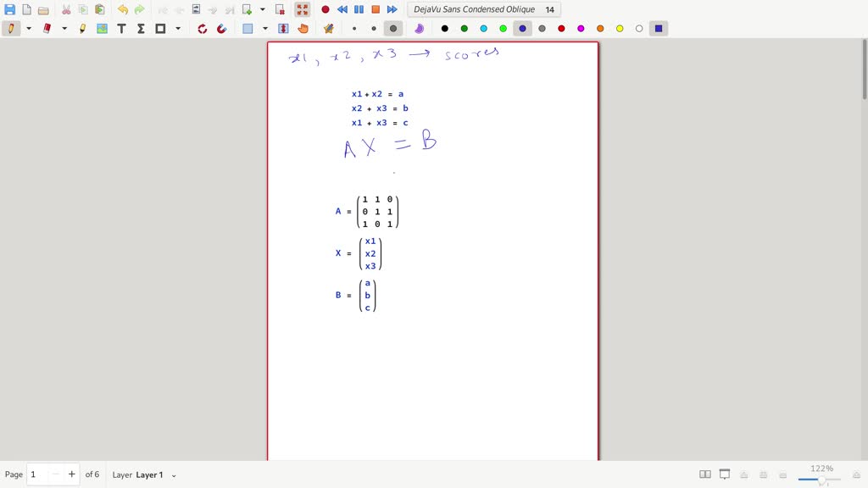Select the Highlighter tool

(82, 28)
